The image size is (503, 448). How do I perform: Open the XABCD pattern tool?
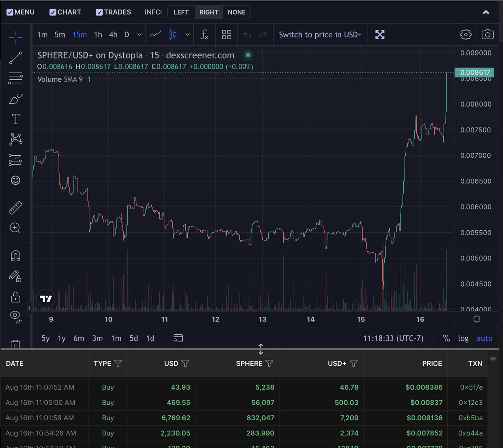[16, 139]
